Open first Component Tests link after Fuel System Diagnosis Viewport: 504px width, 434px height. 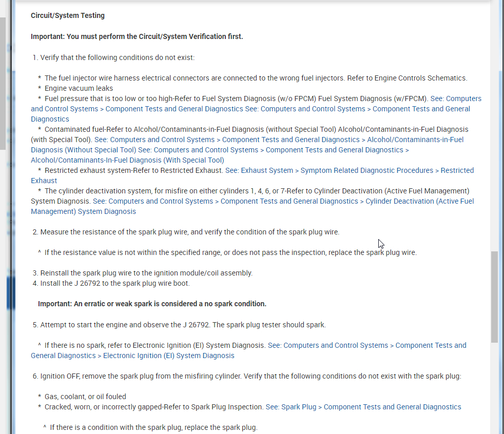174,109
